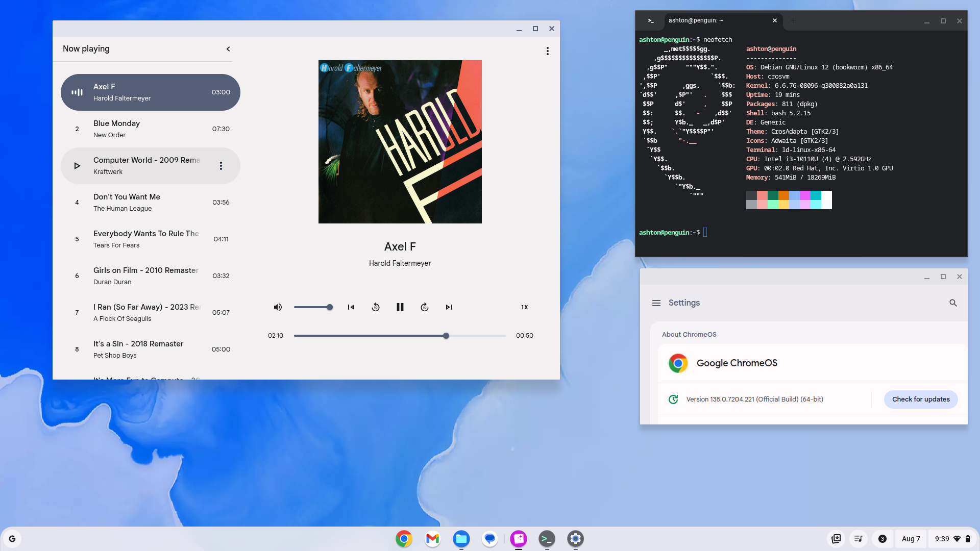This screenshot has width=980, height=551.
Task: Click the white color swatch in neofetch output
Action: click(826, 200)
